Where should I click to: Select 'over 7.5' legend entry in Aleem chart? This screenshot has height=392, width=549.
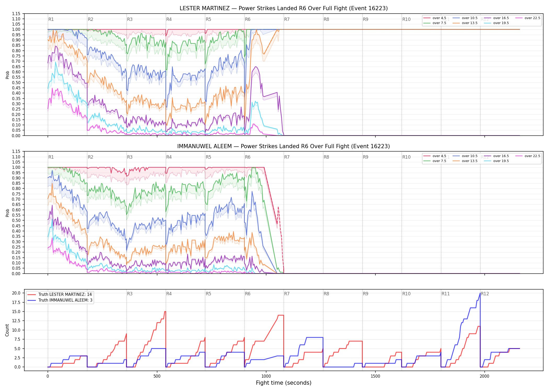pyautogui.click(x=435, y=161)
